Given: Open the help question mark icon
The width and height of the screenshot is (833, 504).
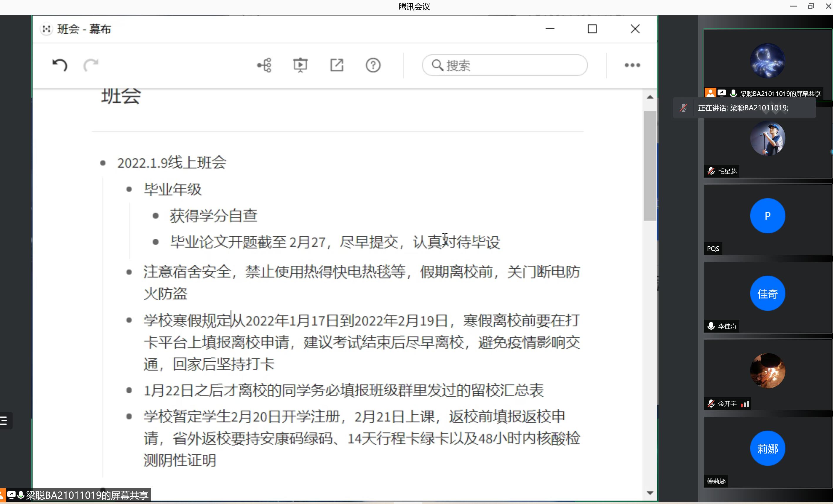Looking at the screenshot, I should [373, 65].
